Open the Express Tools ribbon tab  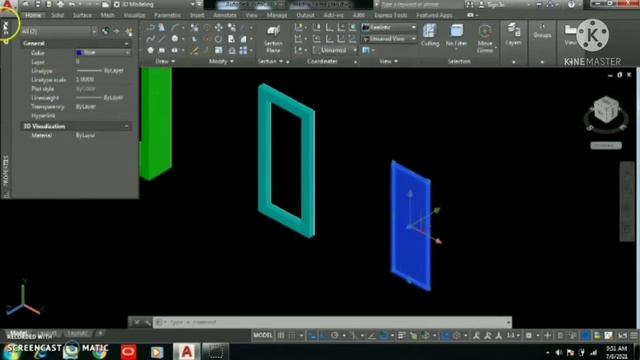pyautogui.click(x=391, y=15)
